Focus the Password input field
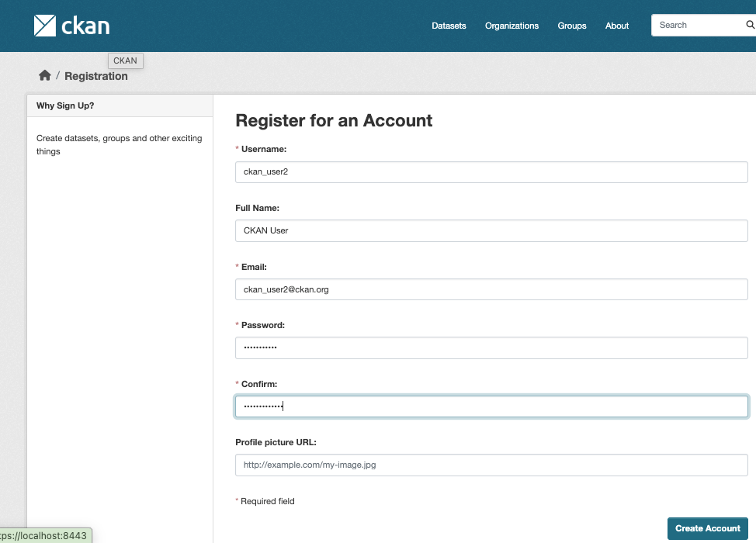The height and width of the screenshot is (543, 756). tap(491, 348)
